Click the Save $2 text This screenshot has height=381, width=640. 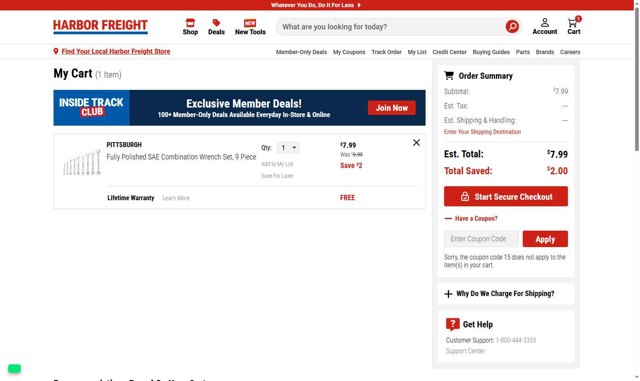(351, 165)
